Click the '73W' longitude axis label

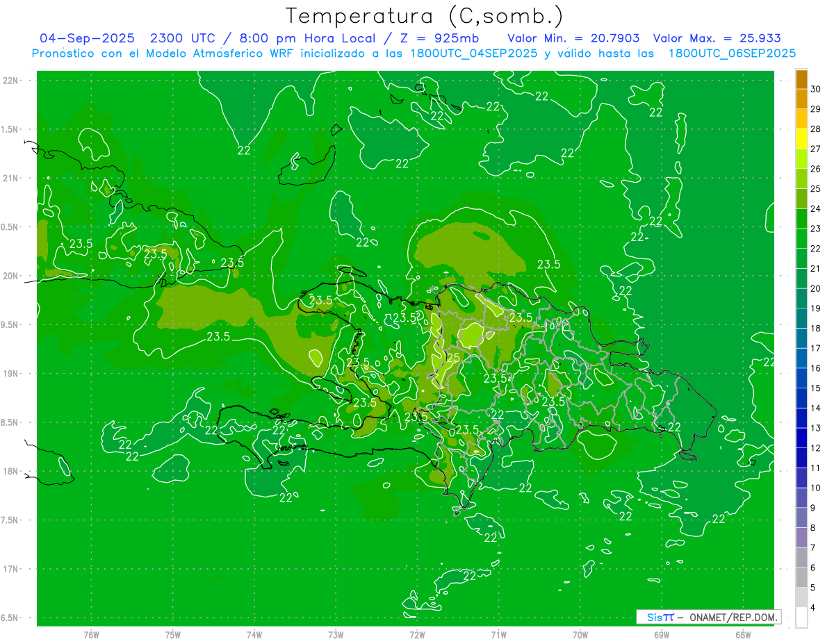click(336, 635)
